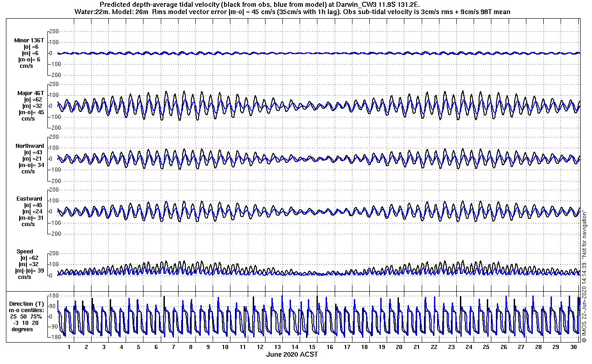The image size is (592, 364).
Task: Click day '15' on the date axis
Action: click(x=312, y=347)
